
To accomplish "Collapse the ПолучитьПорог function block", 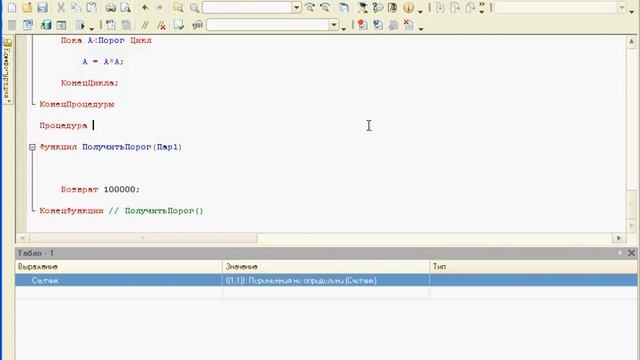I will click(x=32, y=147).
